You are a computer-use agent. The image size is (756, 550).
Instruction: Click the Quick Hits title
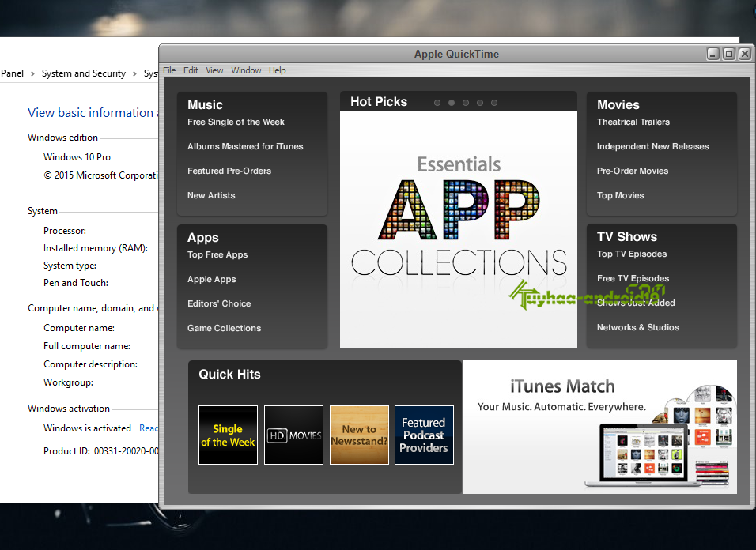click(229, 375)
